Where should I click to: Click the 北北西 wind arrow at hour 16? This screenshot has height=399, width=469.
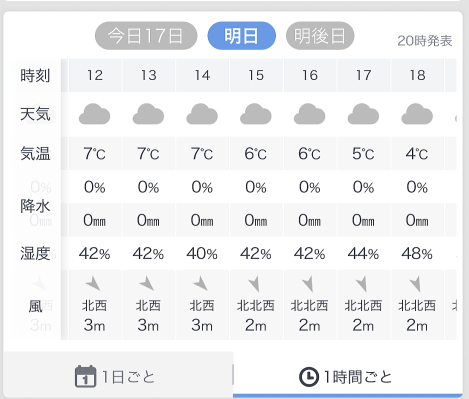[308, 284]
